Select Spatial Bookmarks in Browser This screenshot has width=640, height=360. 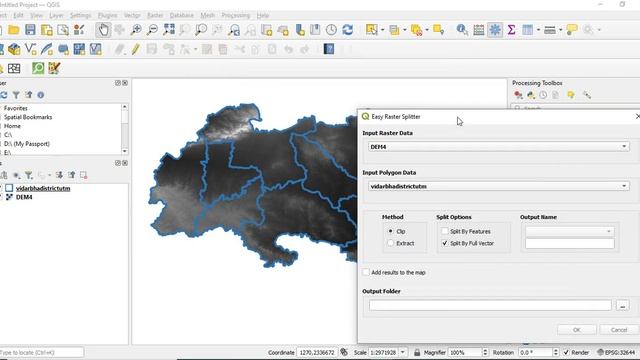[x=28, y=117]
